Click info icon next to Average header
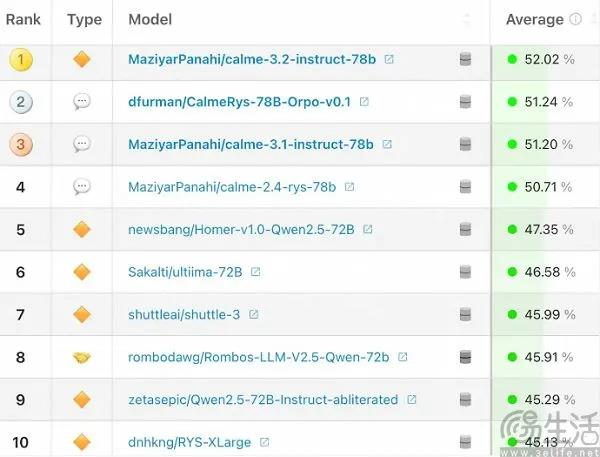Image resolution: width=600 pixels, height=457 pixels. 575,19
